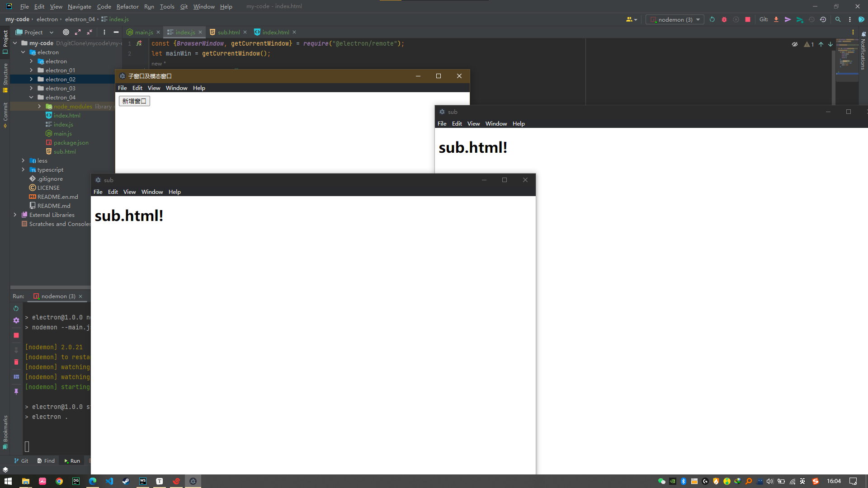Toggle the Structure tool window sidebar button

tap(5, 77)
